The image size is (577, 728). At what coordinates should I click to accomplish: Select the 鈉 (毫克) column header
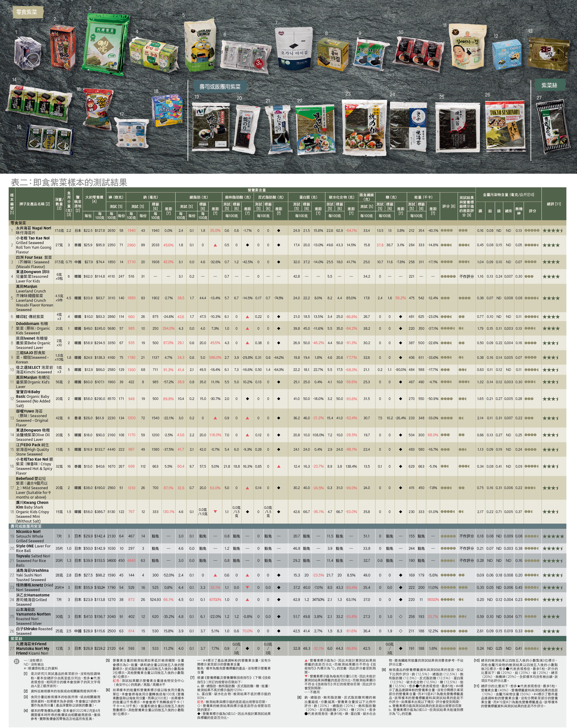[150, 197]
